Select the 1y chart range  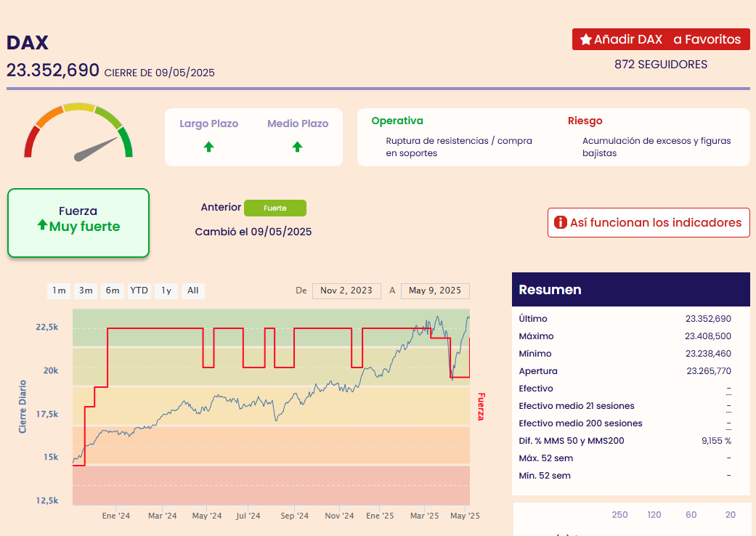point(166,291)
